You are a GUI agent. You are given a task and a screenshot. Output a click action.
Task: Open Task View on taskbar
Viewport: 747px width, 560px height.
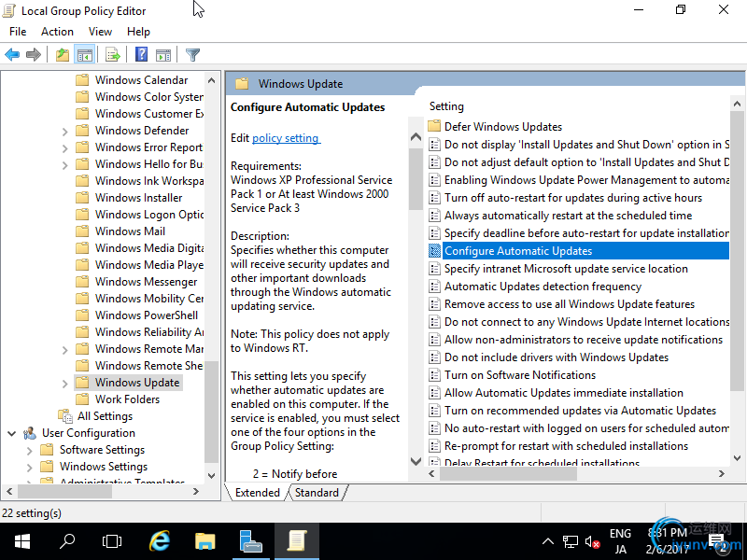coord(112,541)
